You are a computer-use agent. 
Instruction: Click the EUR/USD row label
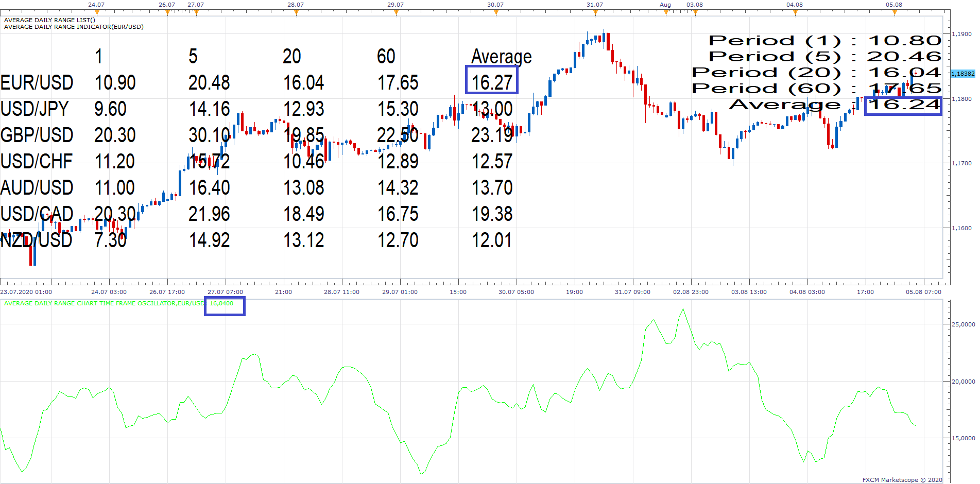click(x=37, y=82)
